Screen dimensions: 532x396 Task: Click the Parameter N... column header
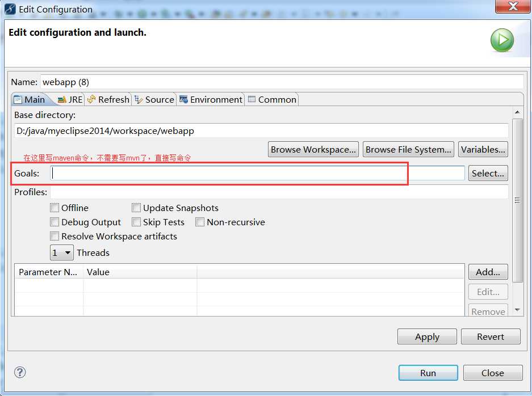49,272
